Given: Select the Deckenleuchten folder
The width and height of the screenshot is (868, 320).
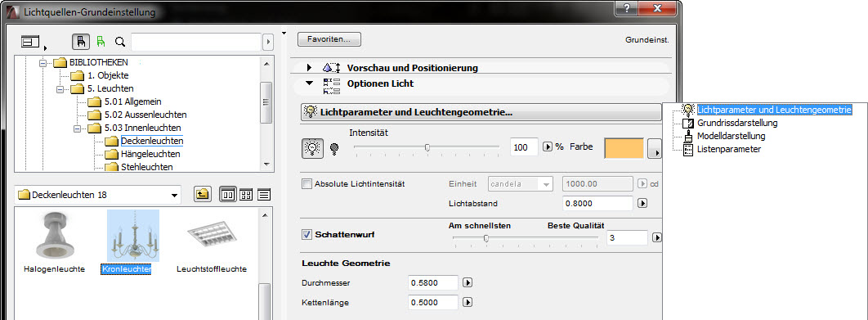Looking at the screenshot, I should pos(152,141).
